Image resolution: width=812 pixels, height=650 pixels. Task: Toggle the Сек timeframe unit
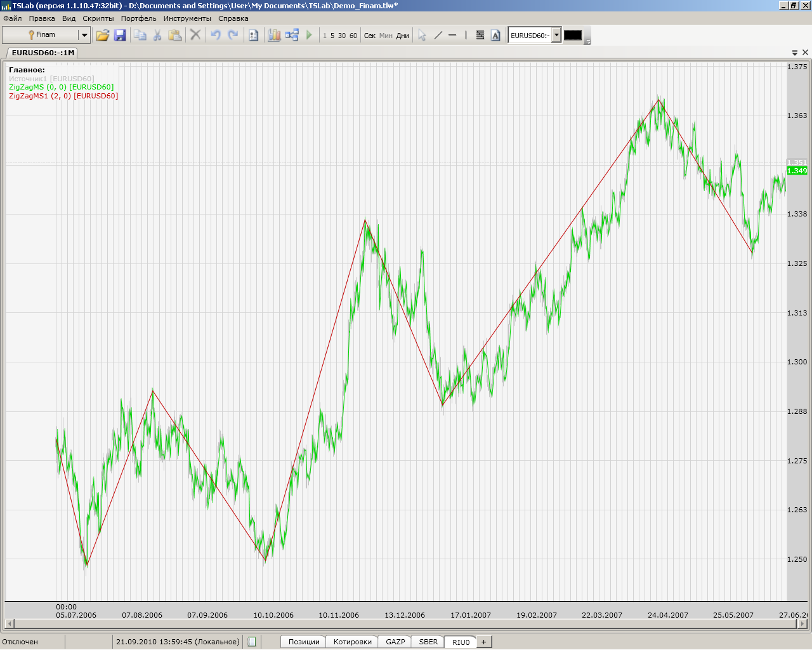(370, 36)
